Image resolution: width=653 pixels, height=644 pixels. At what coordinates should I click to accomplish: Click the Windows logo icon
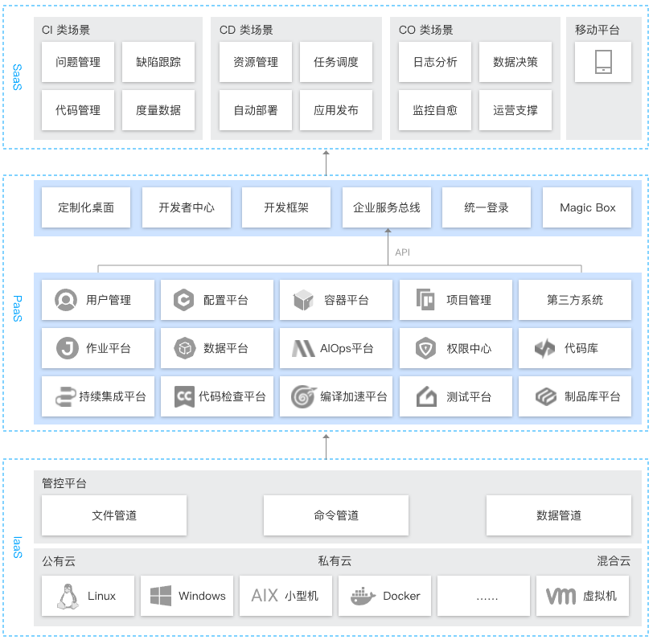pyautogui.click(x=161, y=596)
